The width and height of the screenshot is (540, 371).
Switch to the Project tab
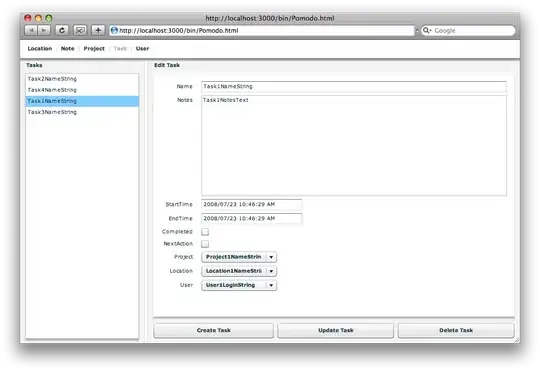pos(94,49)
